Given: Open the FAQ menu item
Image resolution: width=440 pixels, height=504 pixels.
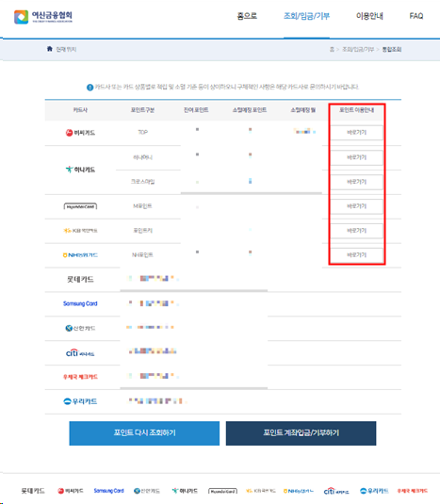Looking at the screenshot, I should (x=416, y=16).
